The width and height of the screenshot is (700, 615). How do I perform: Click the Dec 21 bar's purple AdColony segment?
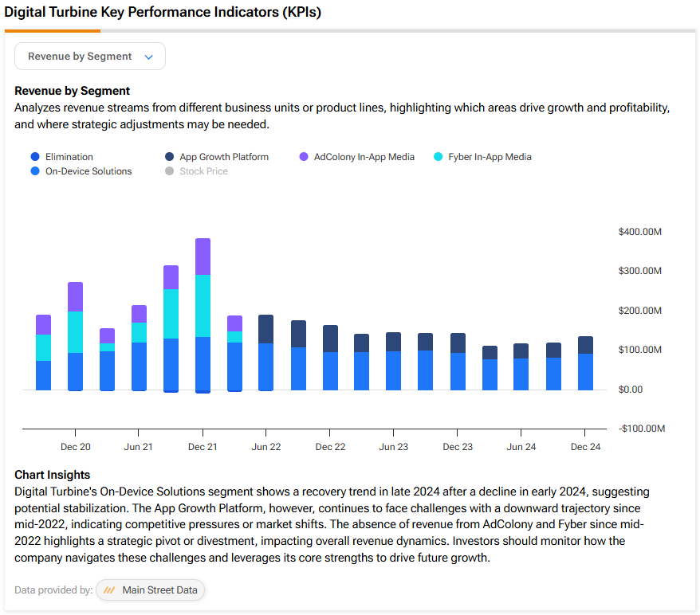point(203,257)
